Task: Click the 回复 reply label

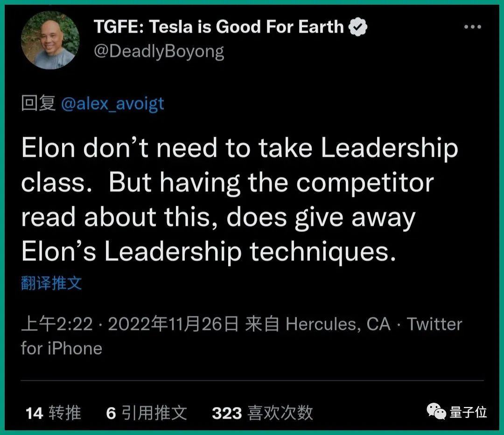Action: click(38, 103)
